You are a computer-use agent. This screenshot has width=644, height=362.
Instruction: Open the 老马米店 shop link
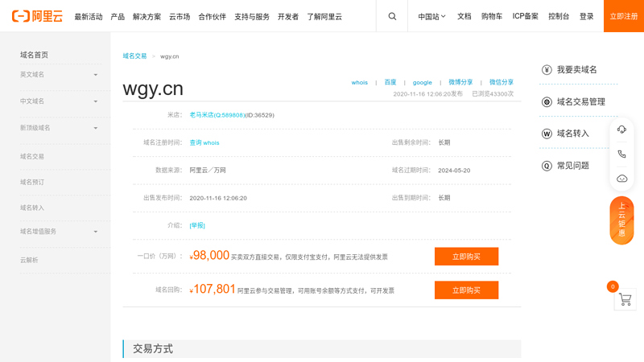[217, 115]
